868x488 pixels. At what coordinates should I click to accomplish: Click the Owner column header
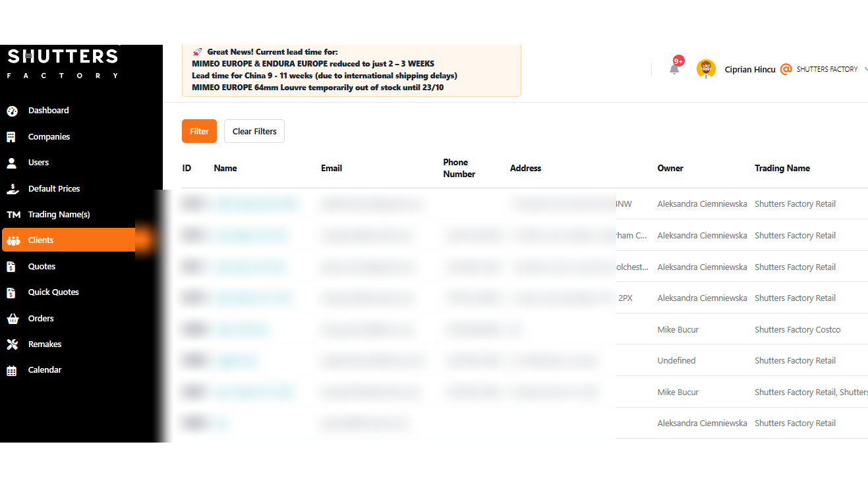coord(670,168)
